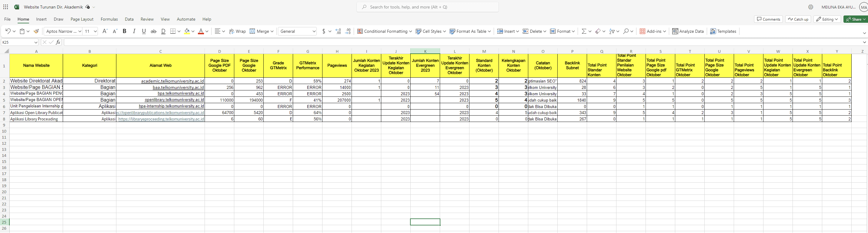The height and width of the screenshot is (233, 868).
Task: Increase font size with larger A
Action: 105,31
